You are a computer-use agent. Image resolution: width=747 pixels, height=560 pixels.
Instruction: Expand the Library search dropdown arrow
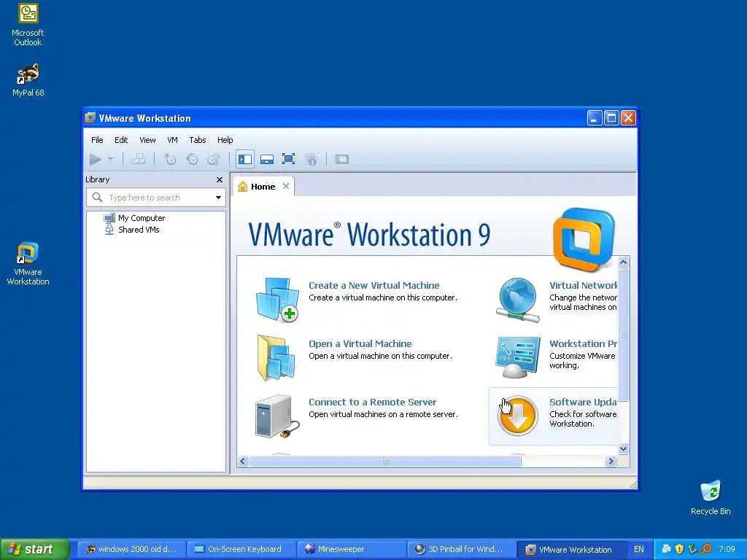[x=218, y=198]
